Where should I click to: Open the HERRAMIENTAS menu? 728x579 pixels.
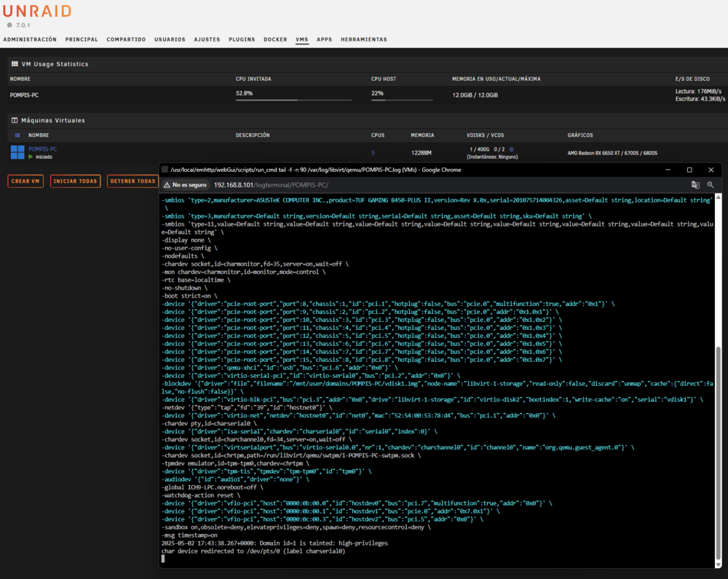(x=363, y=39)
